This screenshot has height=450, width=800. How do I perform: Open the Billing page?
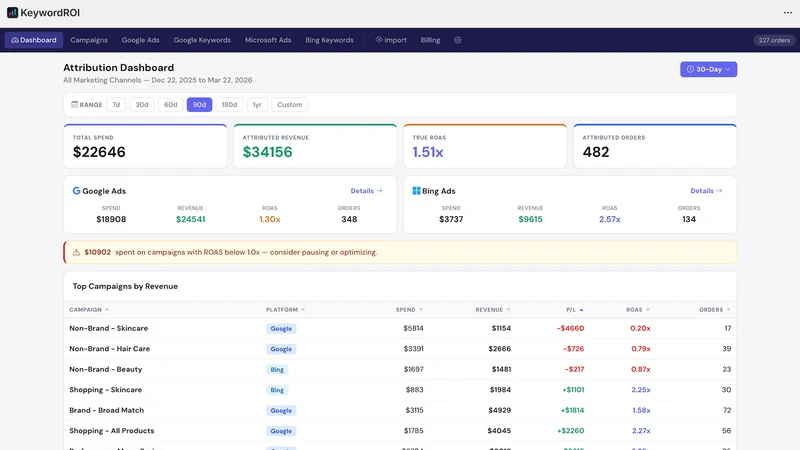click(x=430, y=40)
